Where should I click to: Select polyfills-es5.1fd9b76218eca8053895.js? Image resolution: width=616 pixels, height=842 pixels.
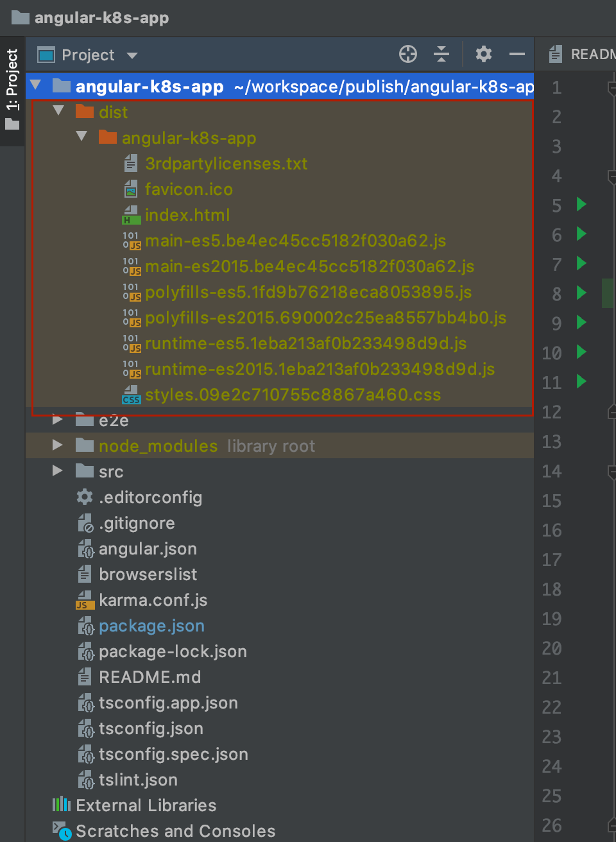tap(309, 292)
